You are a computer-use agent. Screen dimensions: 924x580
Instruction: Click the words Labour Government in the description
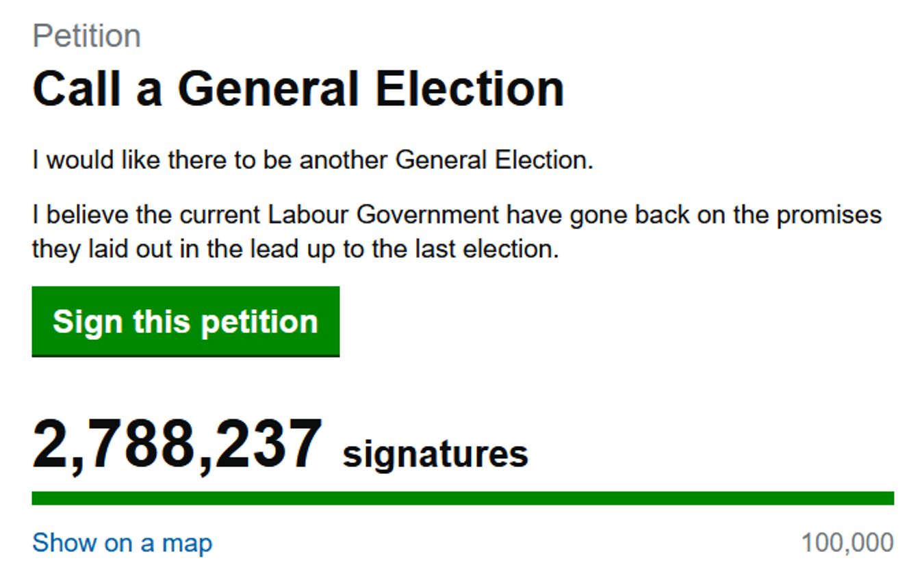tap(383, 215)
